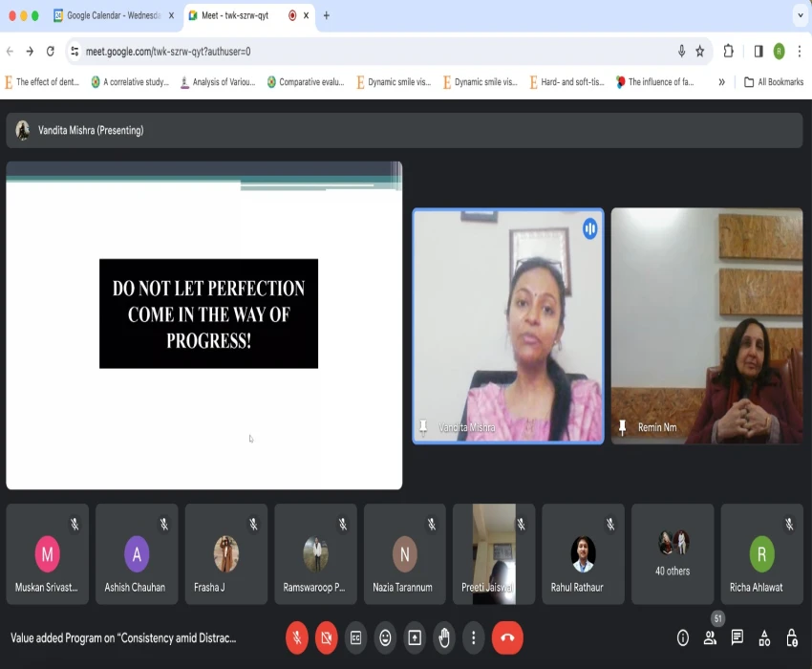Open the chat with everyone panel
Screen dimensions: 812x669
(x=737, y=637)
